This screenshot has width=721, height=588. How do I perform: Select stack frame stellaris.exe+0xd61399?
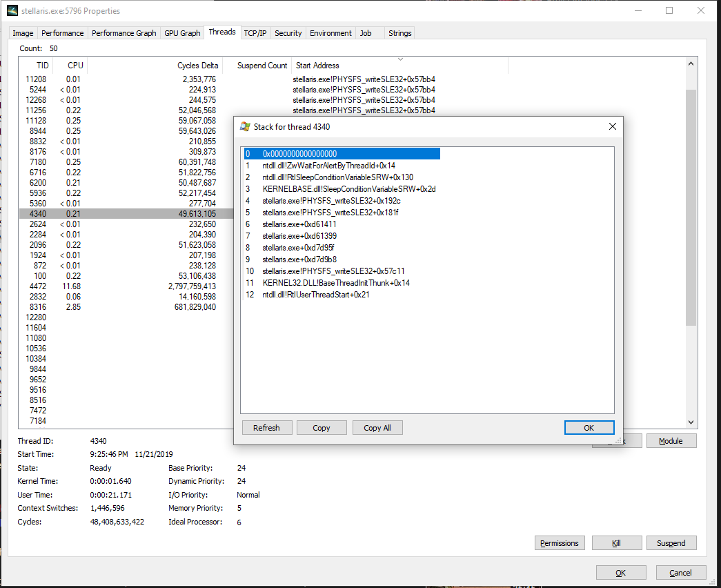click(x=342, y=236)
